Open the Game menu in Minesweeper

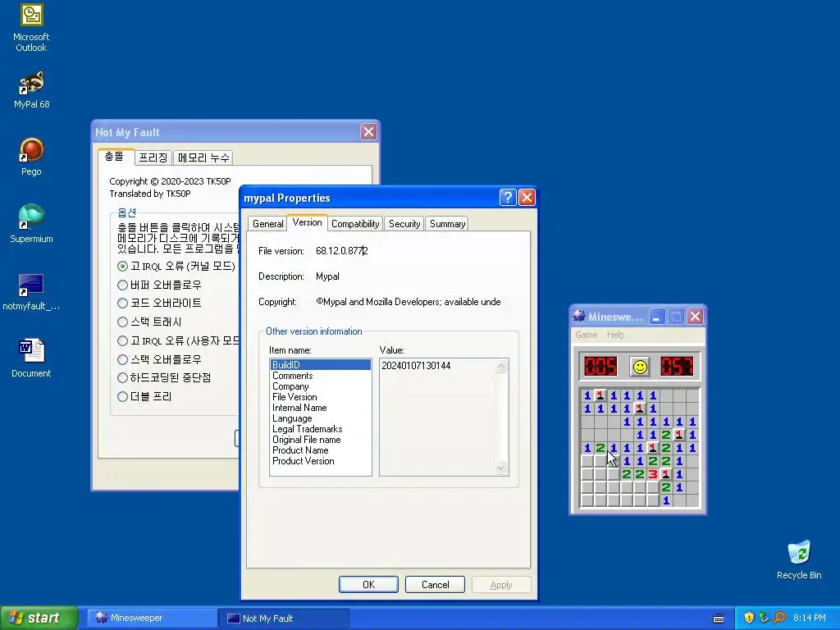[586, 335]
